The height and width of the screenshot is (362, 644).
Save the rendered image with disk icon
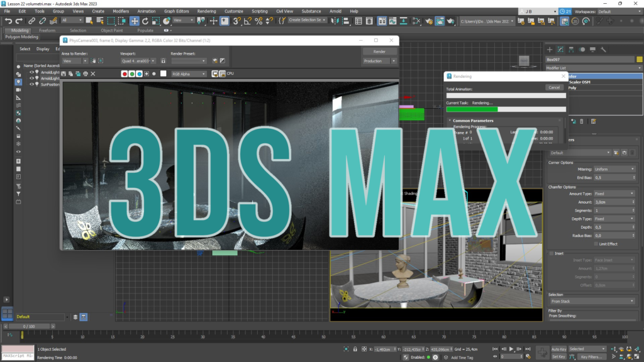pyautogui.click(x=64, y=74)
